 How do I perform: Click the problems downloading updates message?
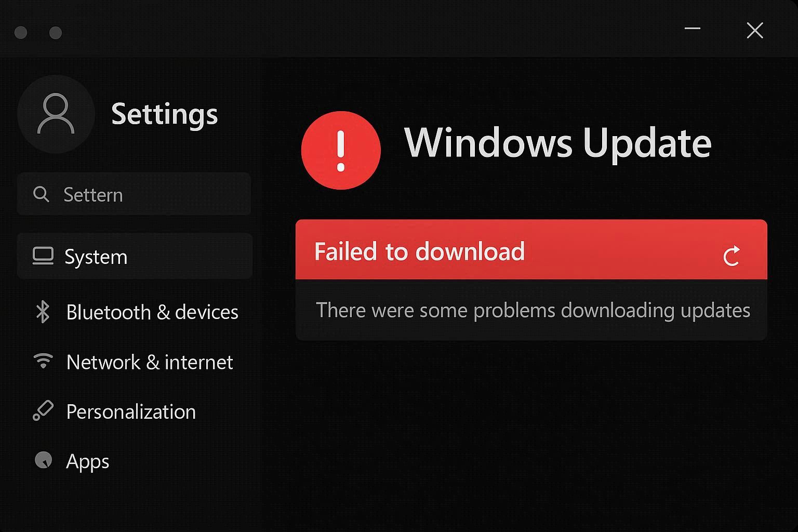(x=532, y=310)
